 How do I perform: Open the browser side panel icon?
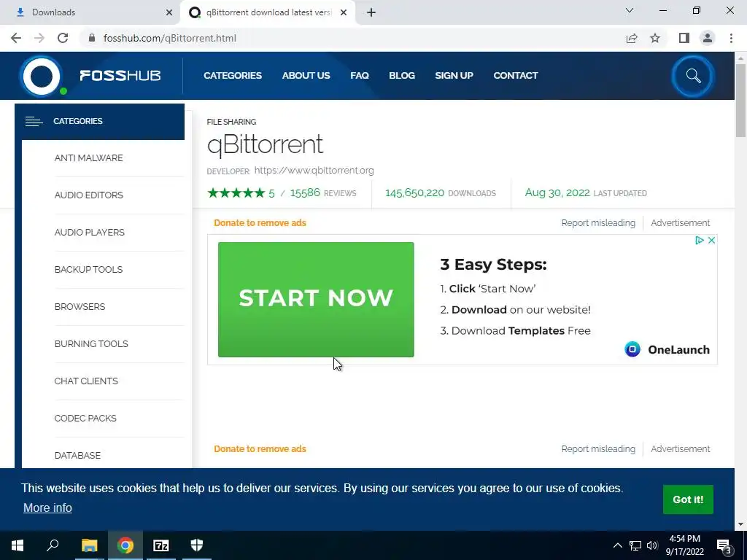point(684,38)
